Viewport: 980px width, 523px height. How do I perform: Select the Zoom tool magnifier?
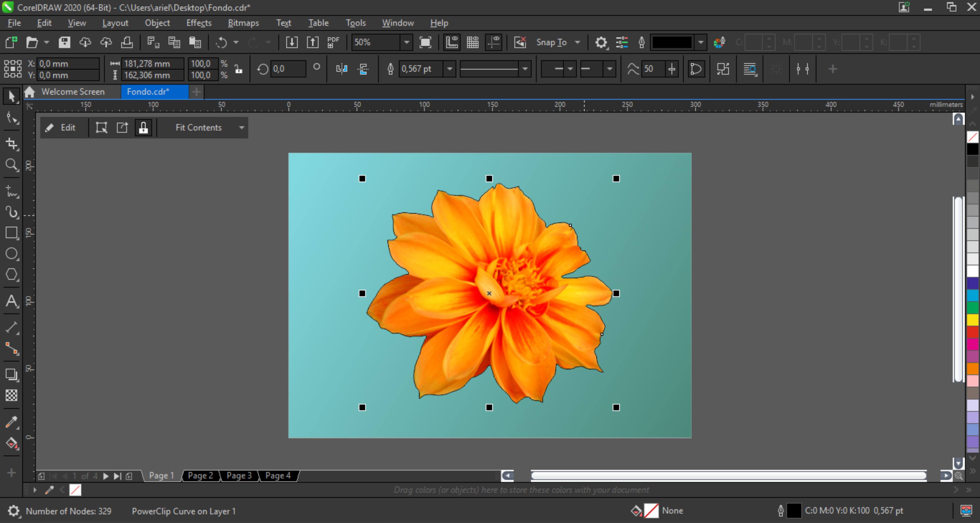tap(11, 165)
